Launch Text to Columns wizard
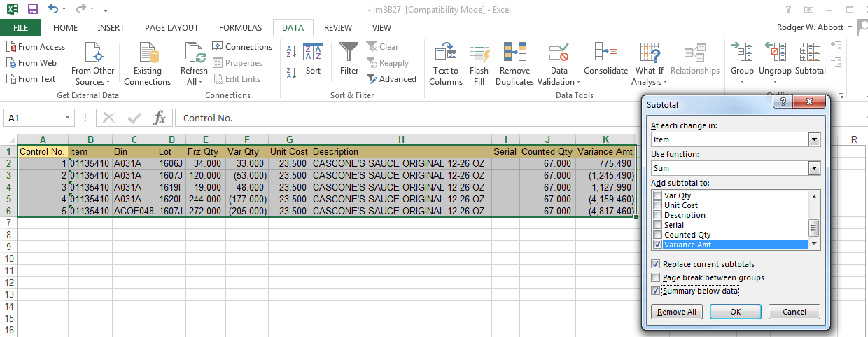Screen dimensions: 868x337 coord(446,64)
